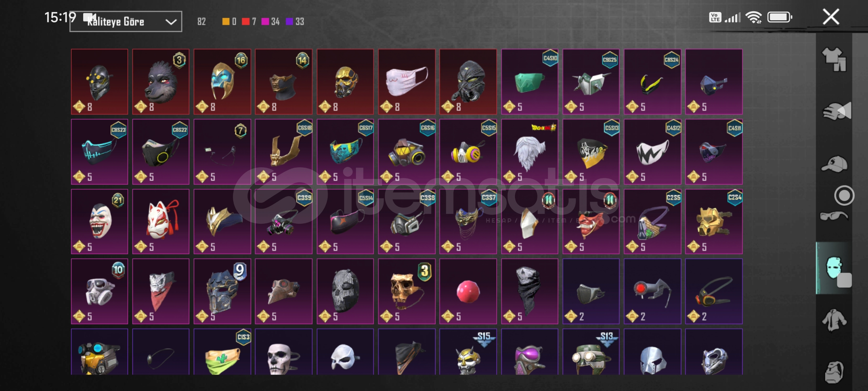
Task: Open the handshake and megaphone category icon
Action: pyautogui.click(x=837, y=111)
